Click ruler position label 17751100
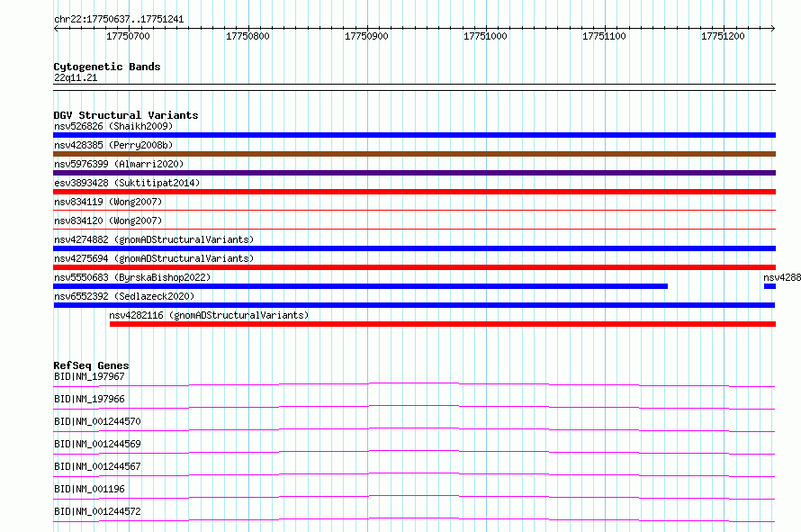The image size is (801, 532). (604, 36)
